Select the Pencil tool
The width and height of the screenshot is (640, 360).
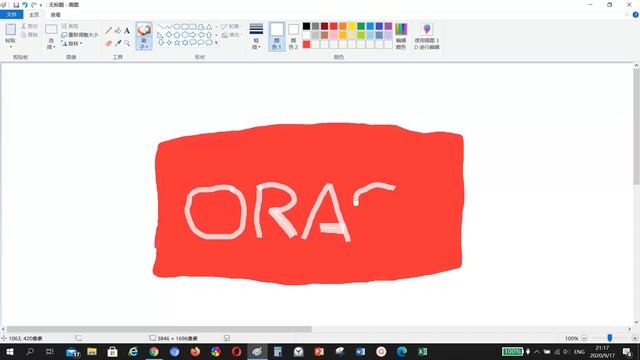pyautogui.click(x=108, y=31)
